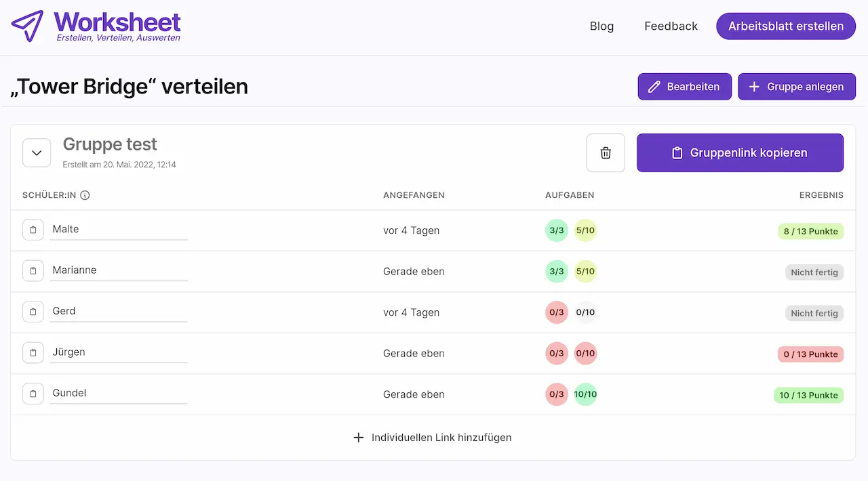Click Gerd's vor 4 Tagen text
Image resolution: width=868 pixels, height=481 pixels.
412,312
